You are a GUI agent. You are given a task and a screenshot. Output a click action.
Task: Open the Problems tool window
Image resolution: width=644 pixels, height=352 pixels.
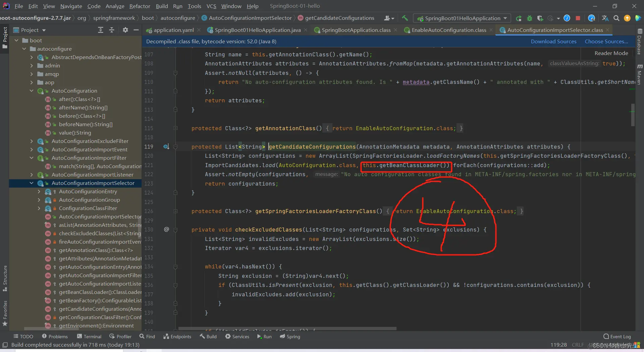click(55, 337)
